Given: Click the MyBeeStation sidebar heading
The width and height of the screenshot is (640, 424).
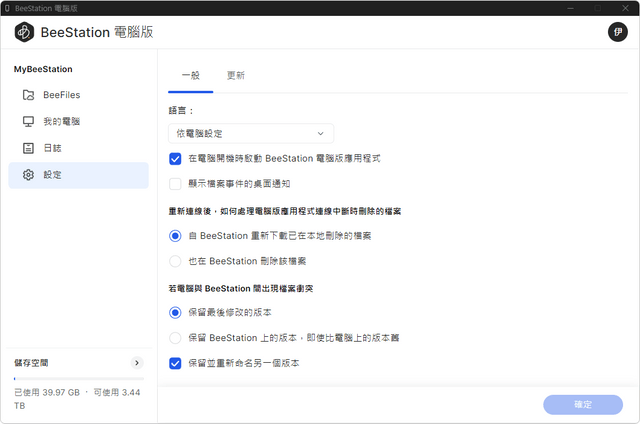Looking at the screenshot, I should pyautogui.click(x=43, y=69).
